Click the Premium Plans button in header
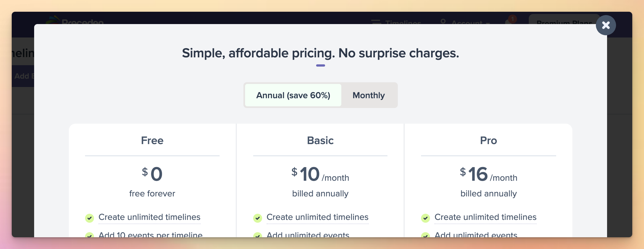This screenshot has width=644, height=249. (x=564, y=21)
